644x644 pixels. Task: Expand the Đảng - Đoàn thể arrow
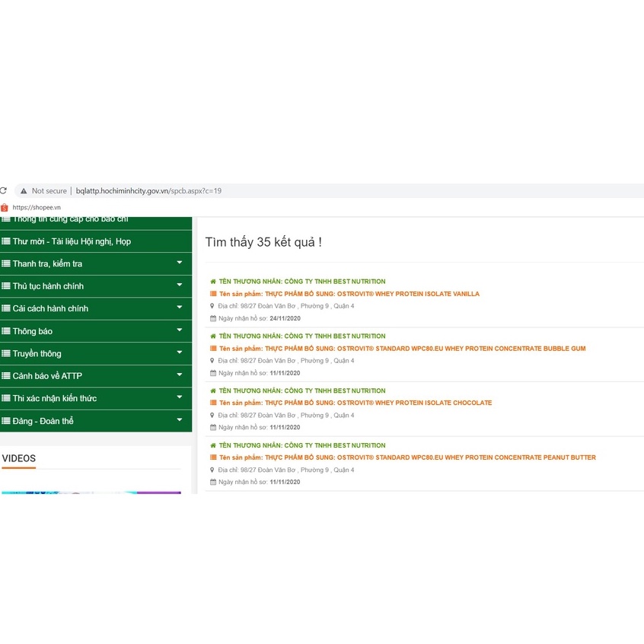click(180, 420)
